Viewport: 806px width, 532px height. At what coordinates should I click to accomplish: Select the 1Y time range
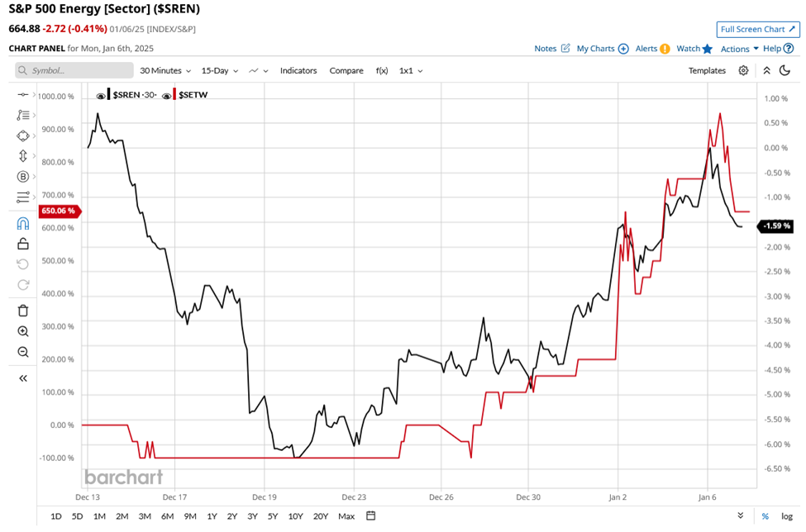[x=212, y=516]
